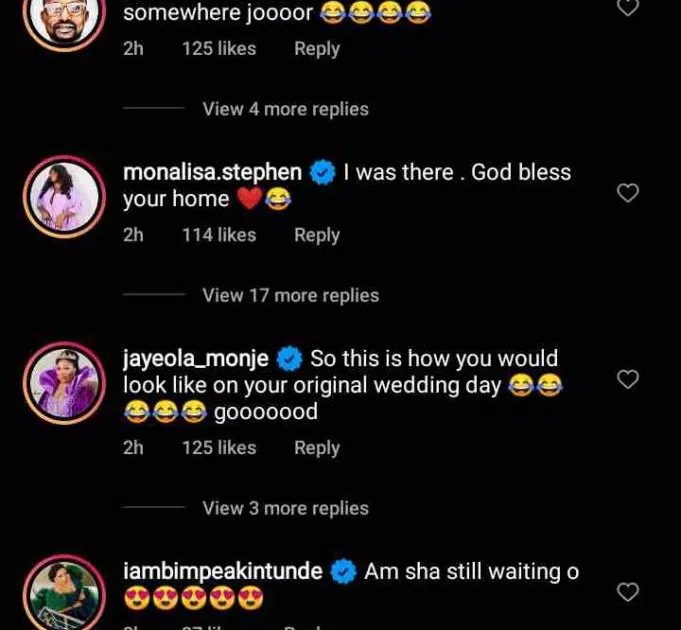Screen dimensions: 681x630
Task: Like iambimpeakintunde's comment with the heart
Action: [x=627, y=592]
